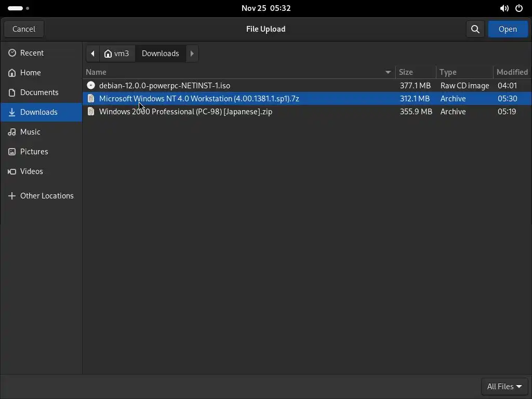Open the Nov 25 05:32 clock menu
This screenshot has width=532, height=399.
coord(266,8)
